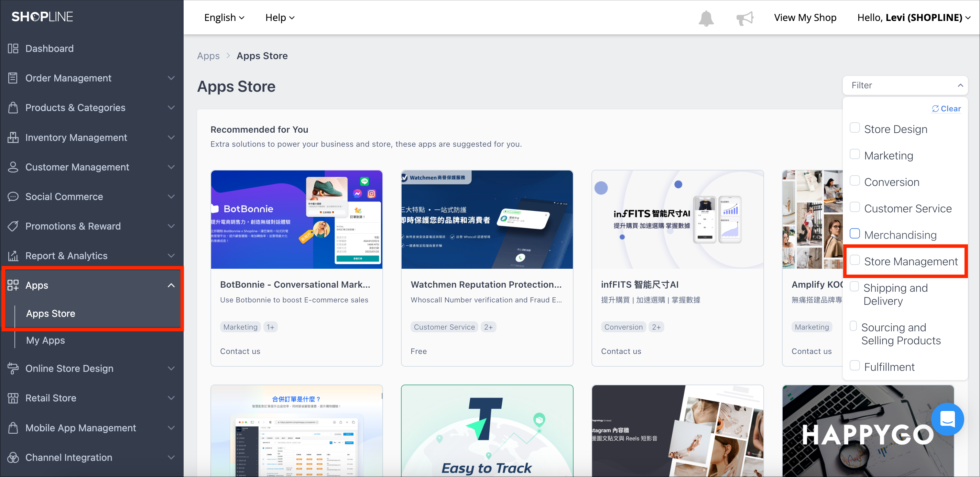This screenshot has width=980, height=477.
Task: Check the Marketing filter checkbox
Action: click(854, 154)
